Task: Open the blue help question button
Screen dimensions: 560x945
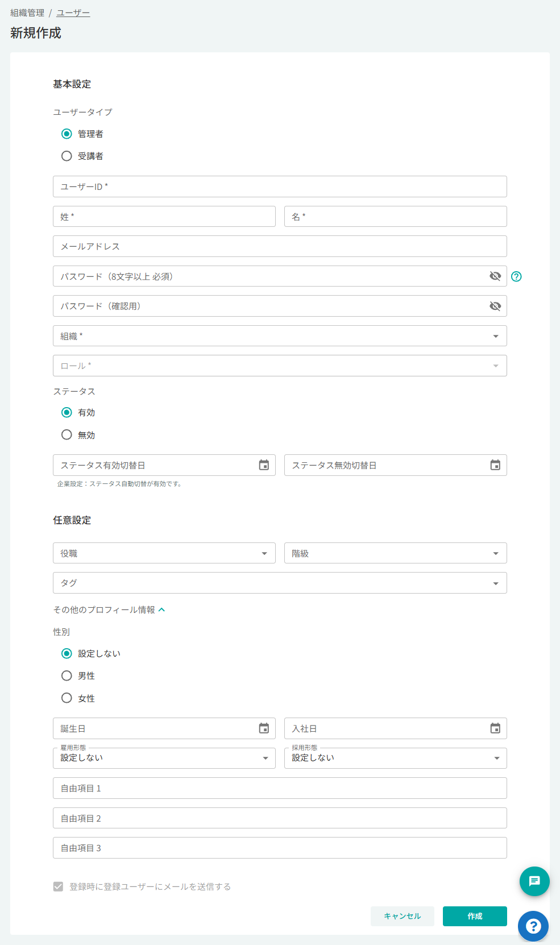Action: pyautogui.click(x=533, y=926)
